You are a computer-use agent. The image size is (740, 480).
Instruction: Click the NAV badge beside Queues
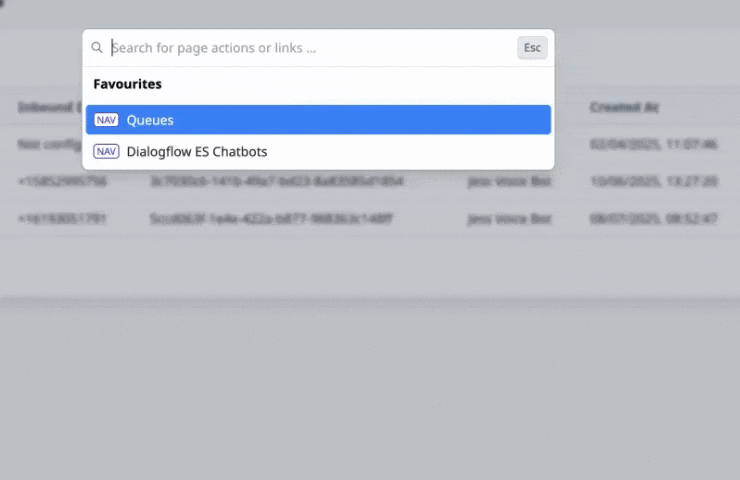106,120
